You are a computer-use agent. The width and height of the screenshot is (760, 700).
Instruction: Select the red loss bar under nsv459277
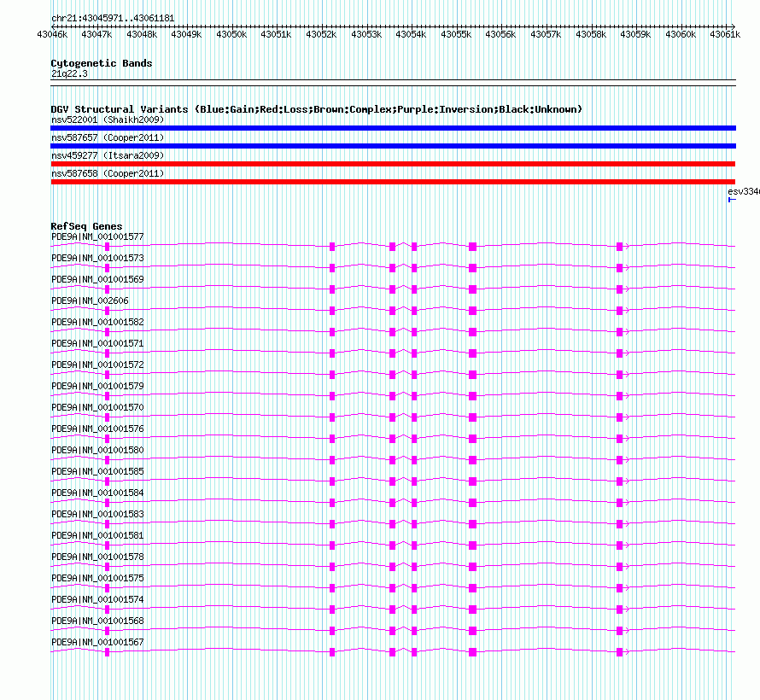click(393, 164)
